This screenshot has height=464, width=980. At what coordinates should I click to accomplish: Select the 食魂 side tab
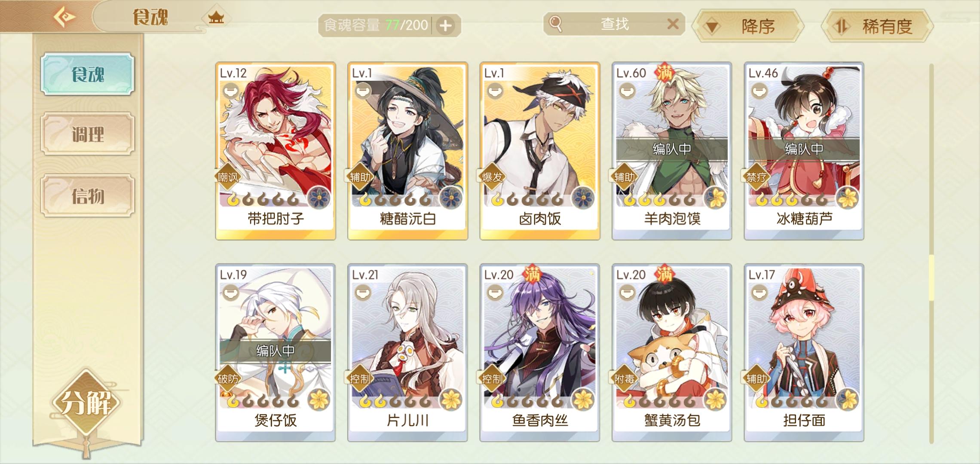[x=88, y=74]
